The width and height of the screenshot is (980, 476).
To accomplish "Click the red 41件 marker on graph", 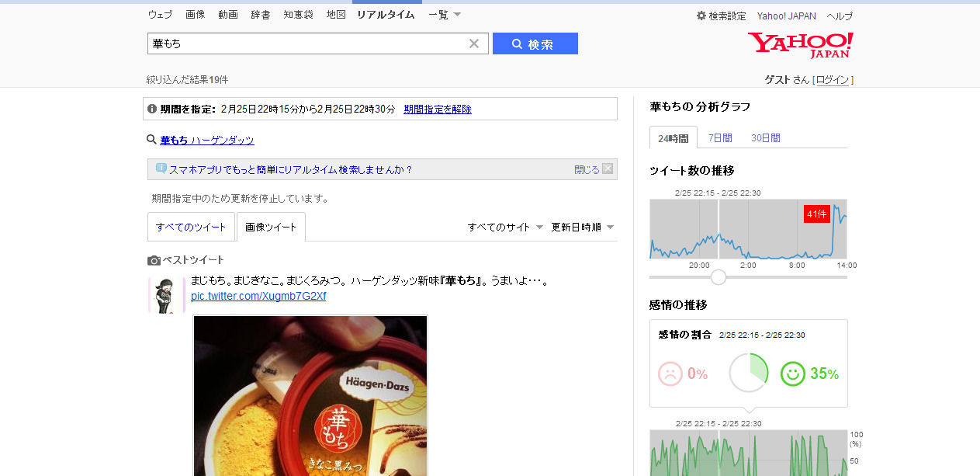I will [817, 214].
